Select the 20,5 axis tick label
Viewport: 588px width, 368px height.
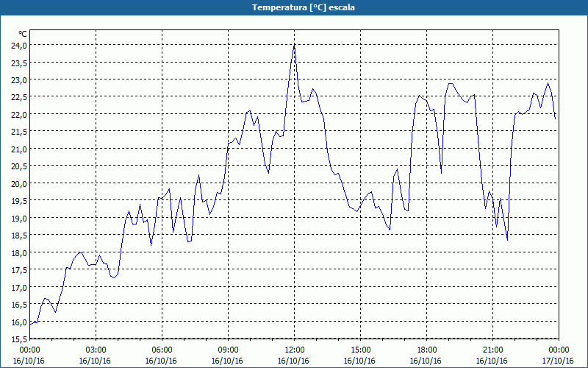(x=19, y=167)
